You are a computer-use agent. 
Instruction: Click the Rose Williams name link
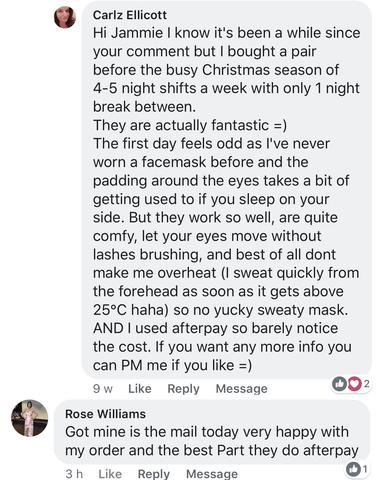click(105, 414)
